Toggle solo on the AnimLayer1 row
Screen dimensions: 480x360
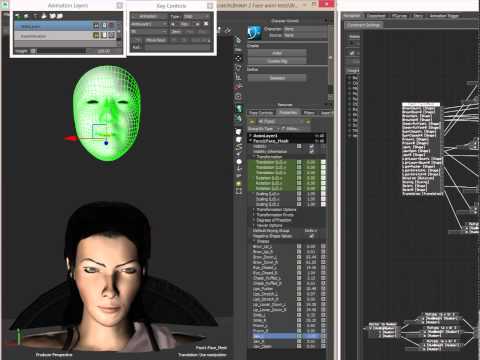click(x=96, y=26)
